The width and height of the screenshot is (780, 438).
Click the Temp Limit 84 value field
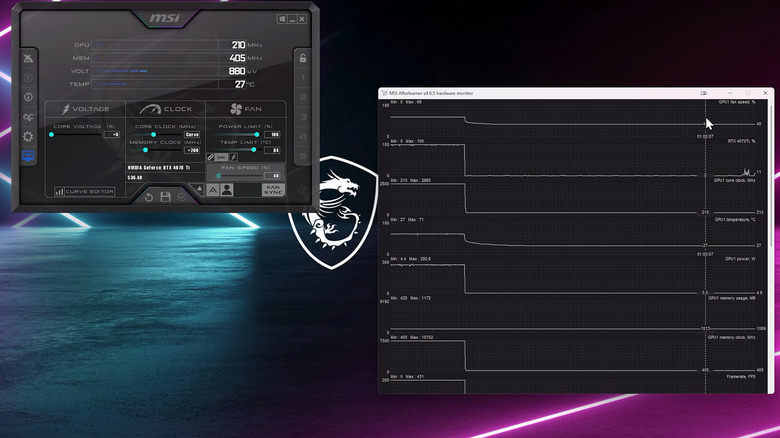coord(272,150)
